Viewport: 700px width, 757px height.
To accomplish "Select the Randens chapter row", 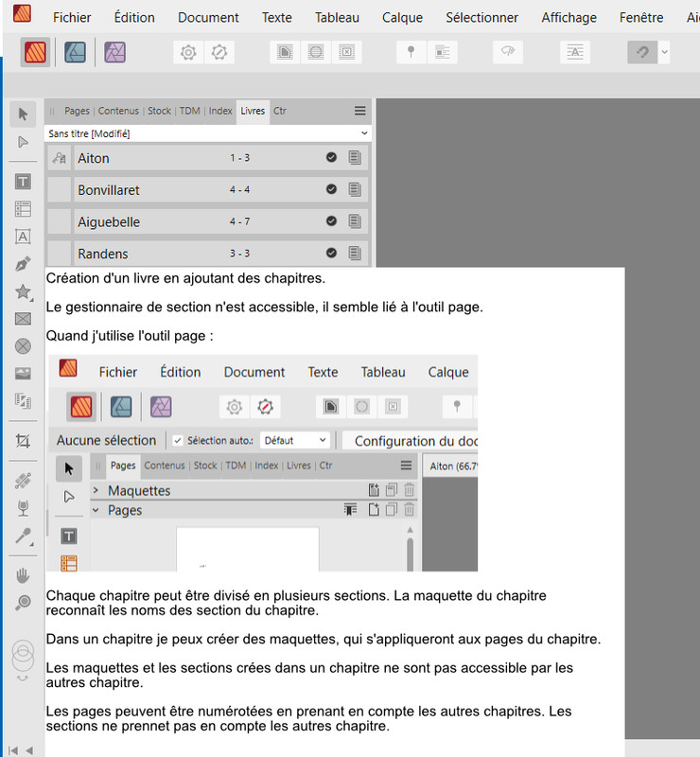I will 220,254.
